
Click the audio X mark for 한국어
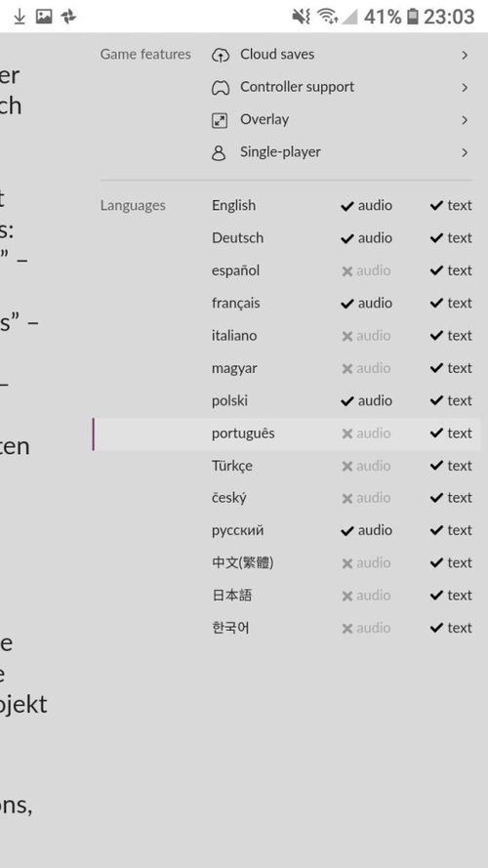point(346,629)
